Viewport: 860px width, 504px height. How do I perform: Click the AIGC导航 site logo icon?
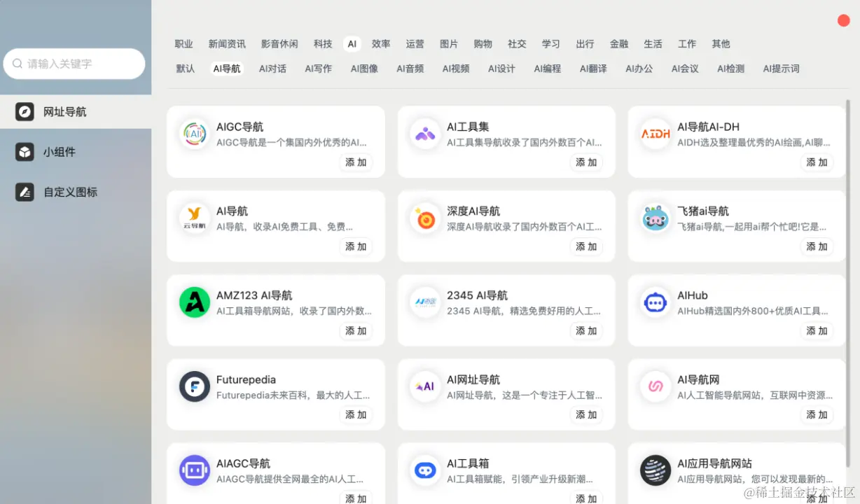(x=195, y=134)
